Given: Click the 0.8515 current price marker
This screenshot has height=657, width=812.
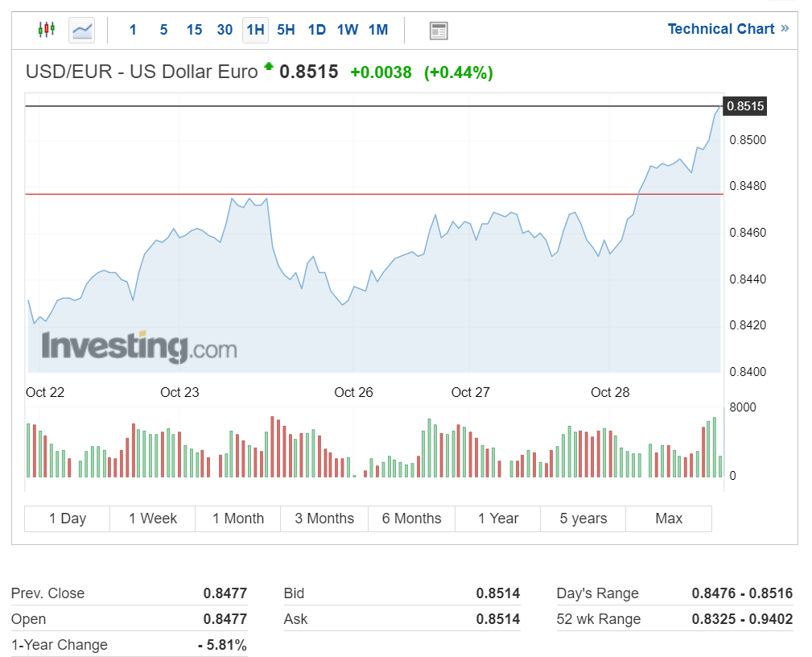Looking at the screenshot, I should point(744,106).
